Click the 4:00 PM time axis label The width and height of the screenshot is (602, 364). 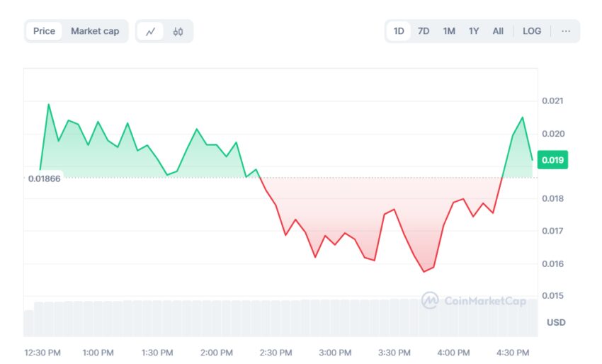[x=453, y=353]
